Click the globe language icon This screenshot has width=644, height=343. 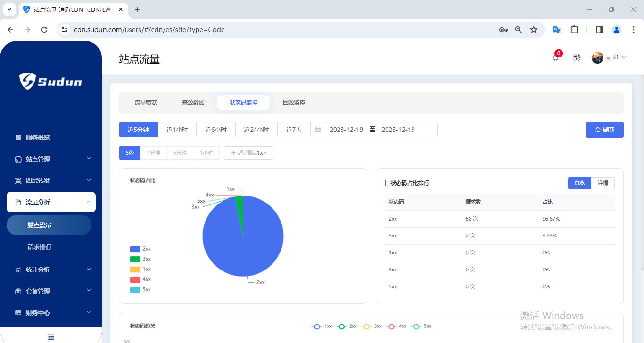point(577,57)
